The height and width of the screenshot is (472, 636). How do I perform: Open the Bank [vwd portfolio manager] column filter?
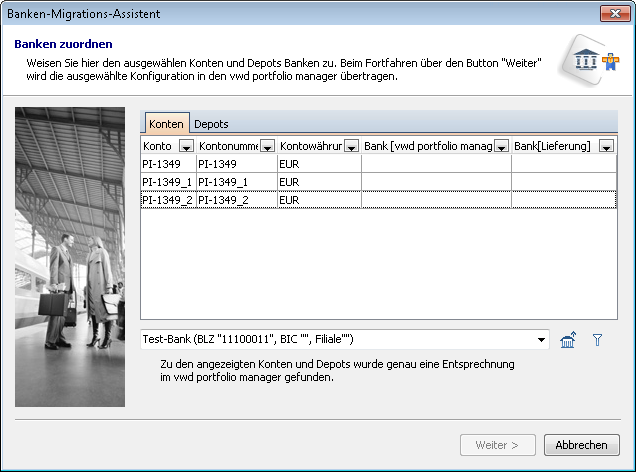pyautogui.click(x=502, y=147)
